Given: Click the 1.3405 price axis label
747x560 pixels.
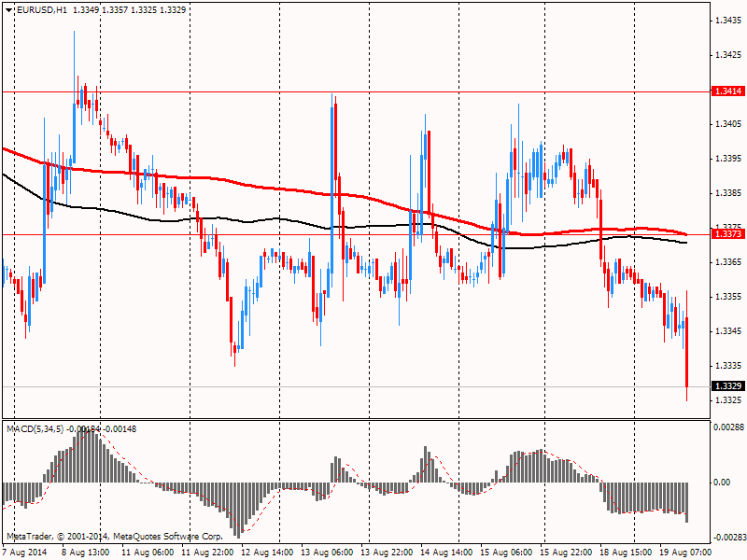Looking at the screenshot, I should [729, 124].
